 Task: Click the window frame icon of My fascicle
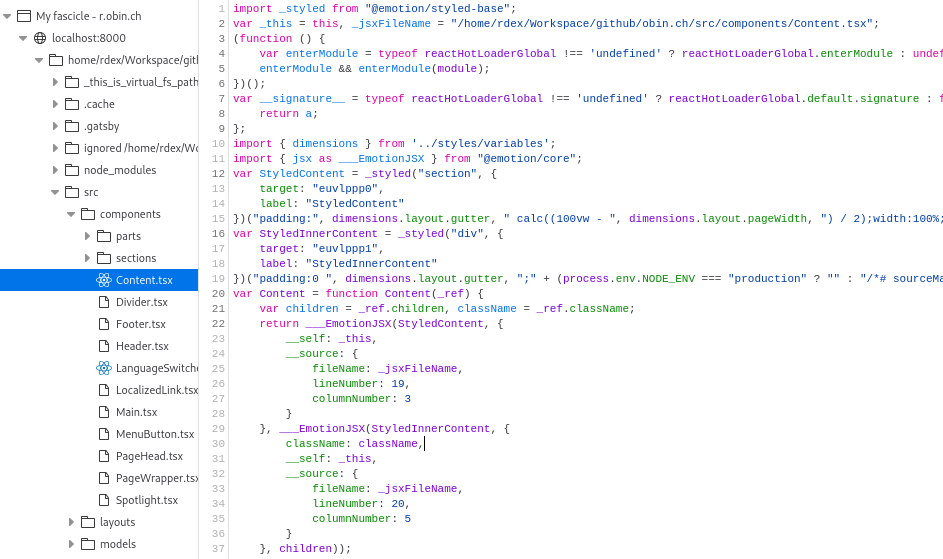point(24,16)
